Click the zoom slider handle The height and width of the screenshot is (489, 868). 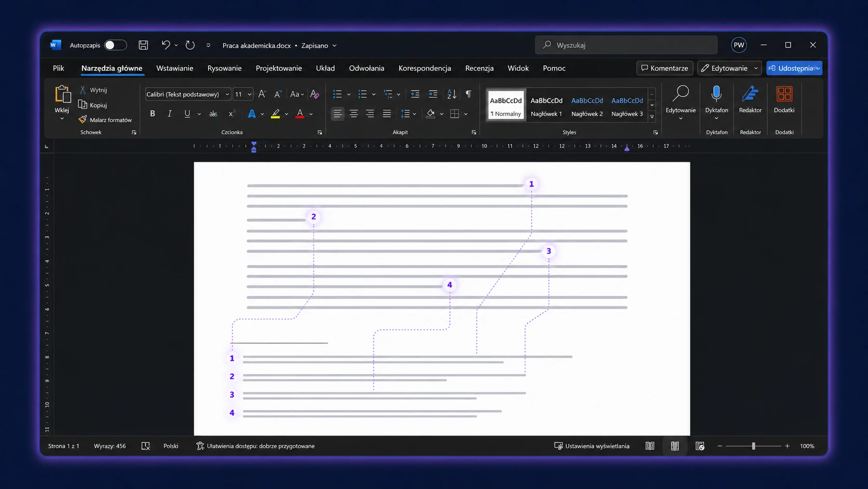(753, 446)
